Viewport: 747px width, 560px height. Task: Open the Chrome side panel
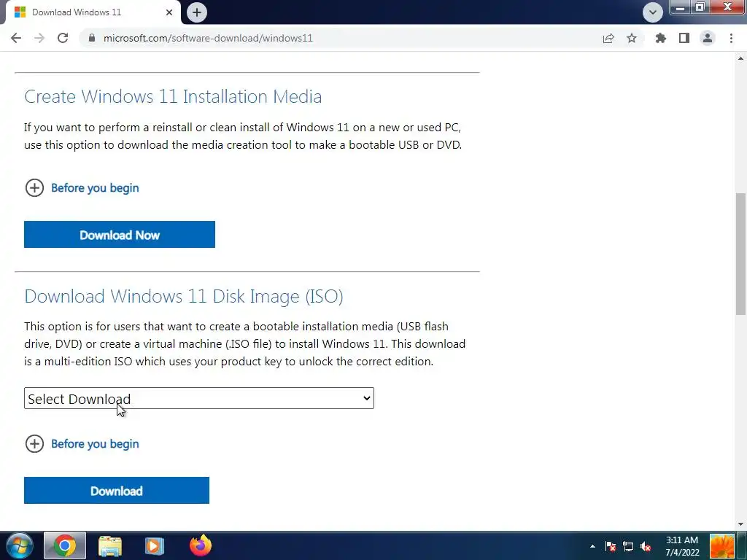pos(684,38)
